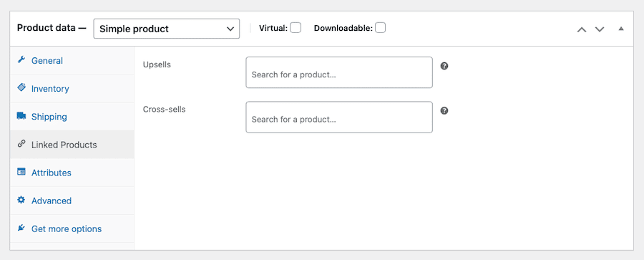Image resolution: width=644 pixels, height=260 pixels.
Task: Click the chain link icon beside Linked Products
Action: tap(21, 144)
